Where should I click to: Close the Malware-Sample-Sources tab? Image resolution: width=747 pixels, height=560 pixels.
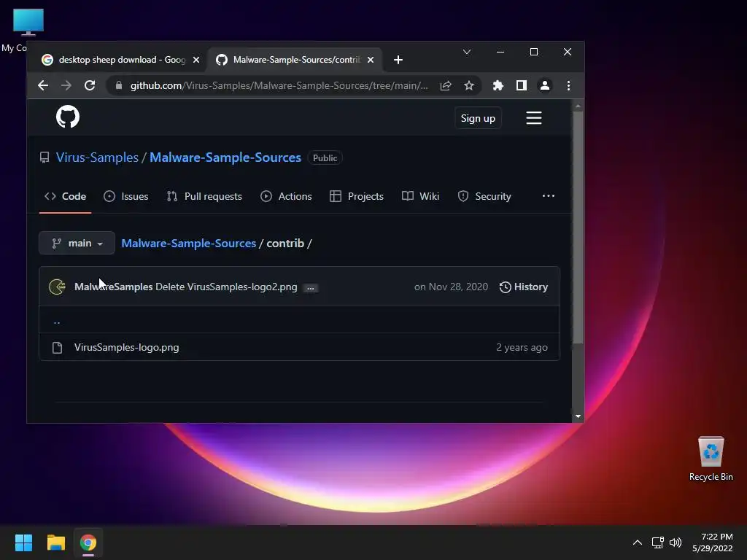click(x=371, y=60)
